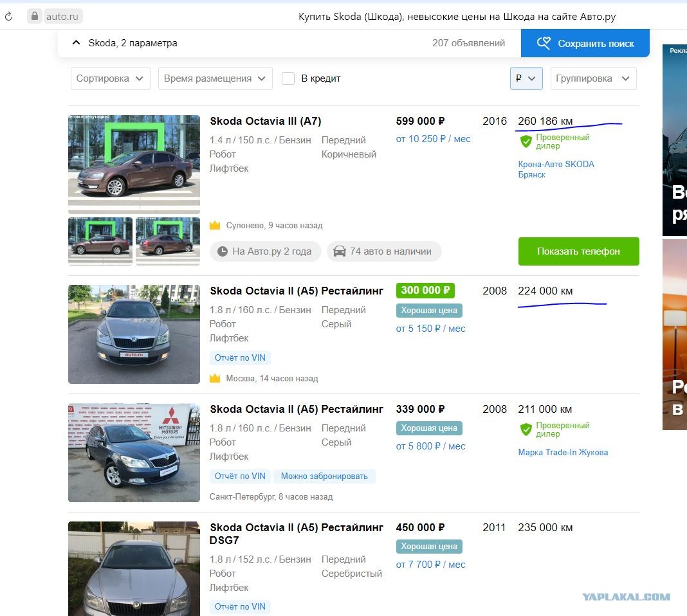Select second small thumbnail of brown Octavia
Viewport: 687px width, 616px height.
[x=168, y=241]
